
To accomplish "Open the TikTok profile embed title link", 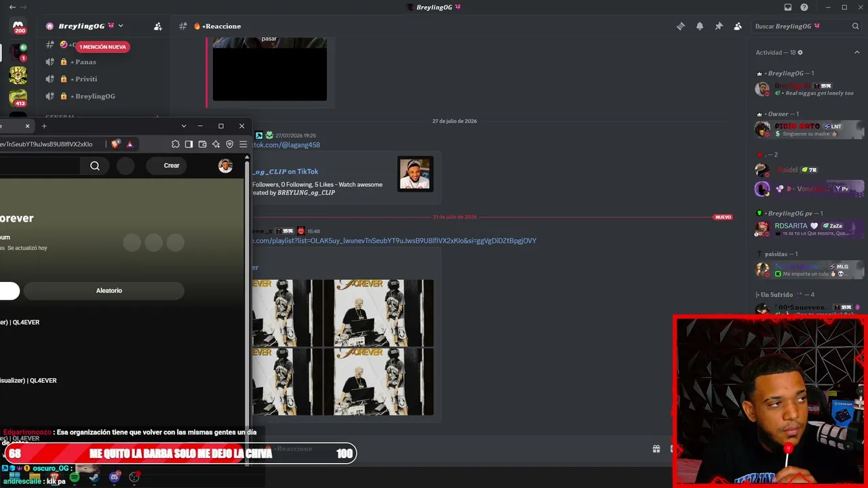I will click(285, 171).
